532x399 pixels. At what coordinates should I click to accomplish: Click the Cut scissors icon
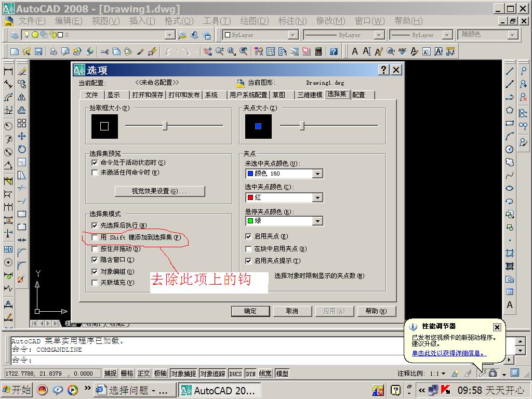click(x=104, y=51)
